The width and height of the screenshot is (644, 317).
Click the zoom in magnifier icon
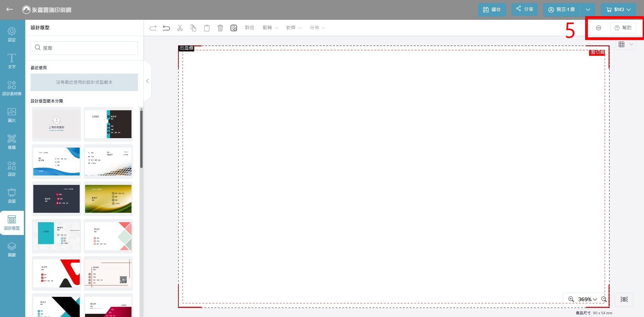571,299
